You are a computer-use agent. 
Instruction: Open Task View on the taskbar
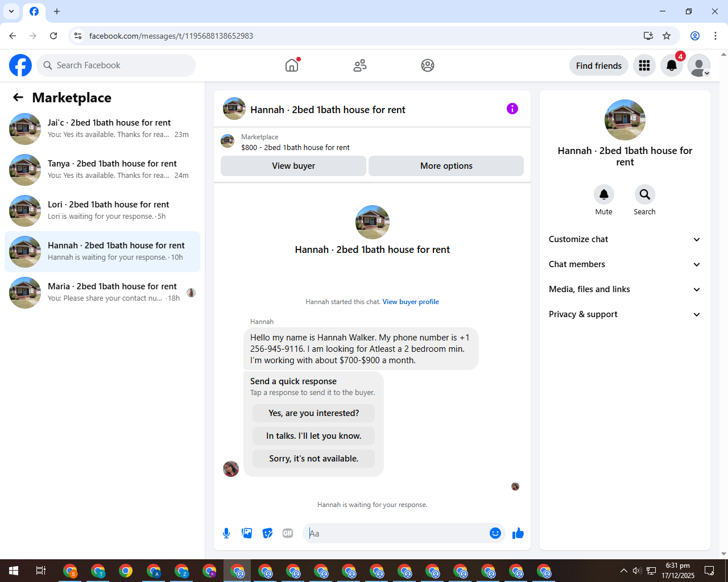click(x=41, y=571)
